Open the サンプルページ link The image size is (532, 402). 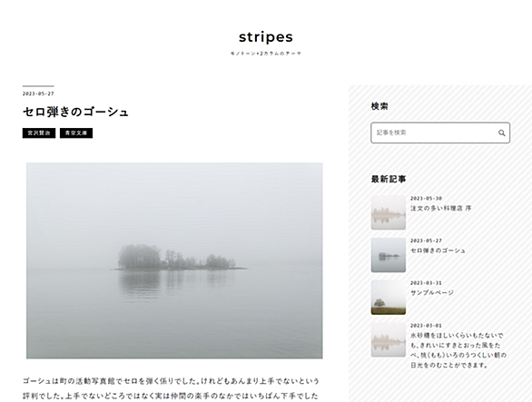point(432,293)
